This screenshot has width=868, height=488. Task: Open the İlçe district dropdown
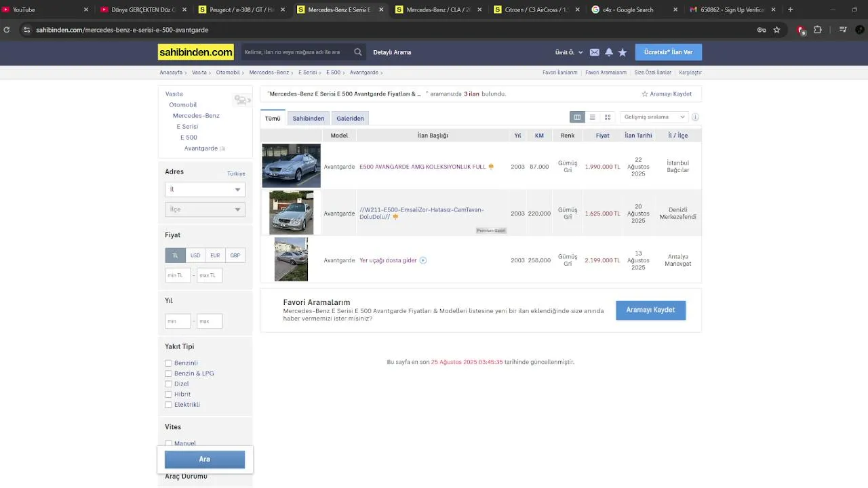click(205, 209)
